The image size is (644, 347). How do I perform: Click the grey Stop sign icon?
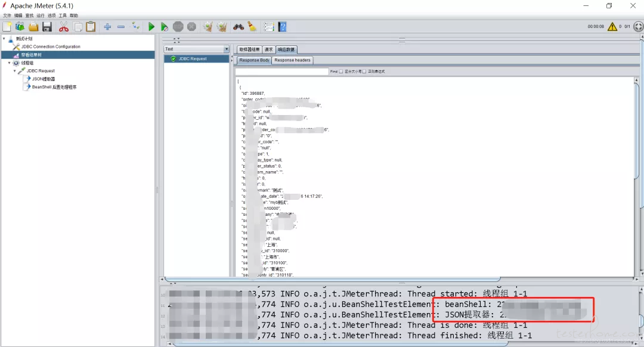(x=178, y=27)
